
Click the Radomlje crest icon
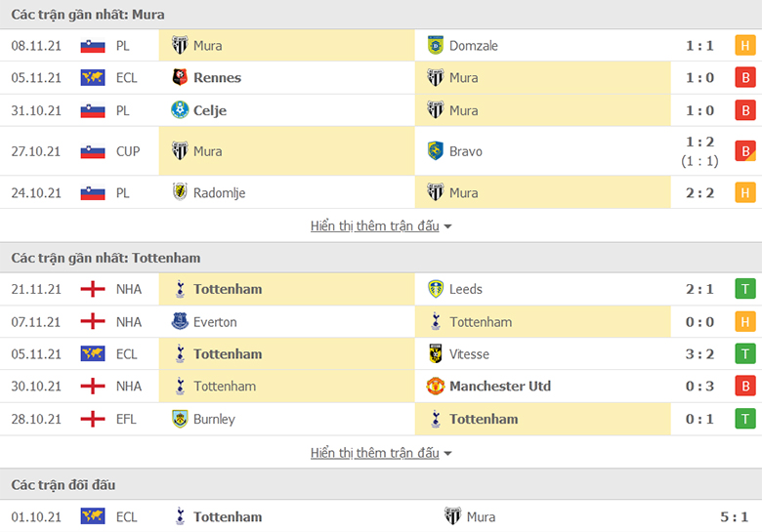pos(180,192)
